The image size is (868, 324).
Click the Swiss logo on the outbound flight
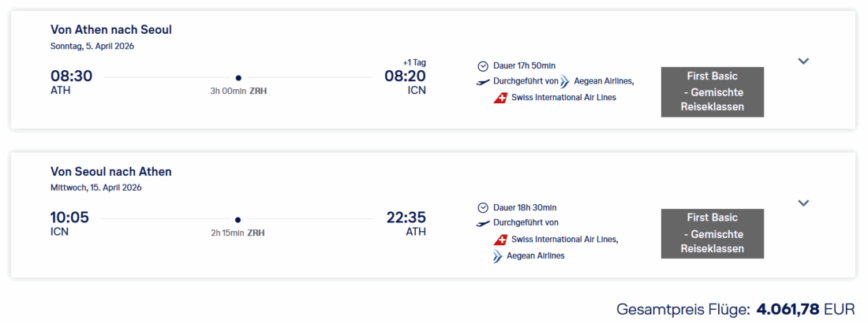[499, 98]
